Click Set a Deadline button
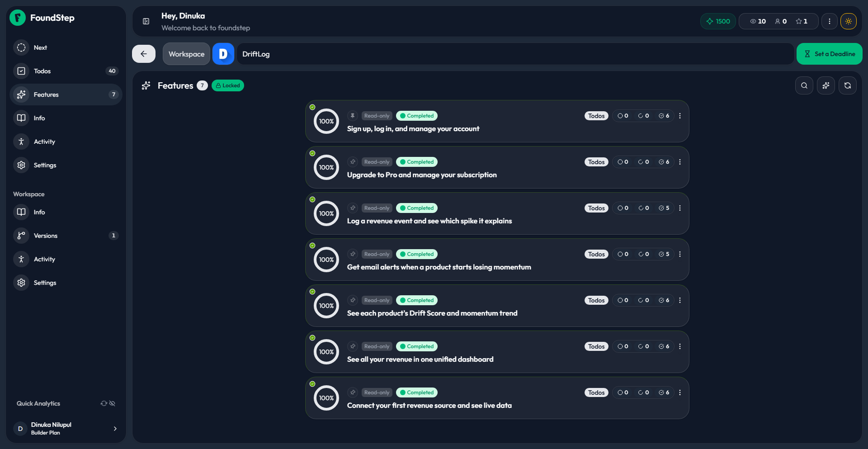 pyautogui.click(x=829, y=54)
